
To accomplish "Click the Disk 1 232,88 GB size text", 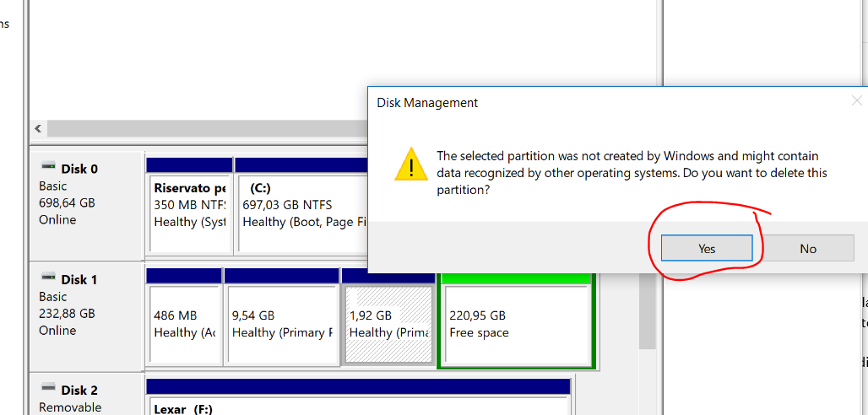I will [x=67, y=314].
